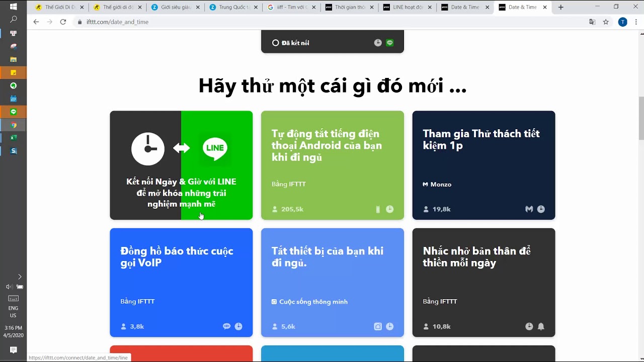This screenshot has height=362, width=644.
Task: Open Evernote from the taskbar
Action: 14,85
